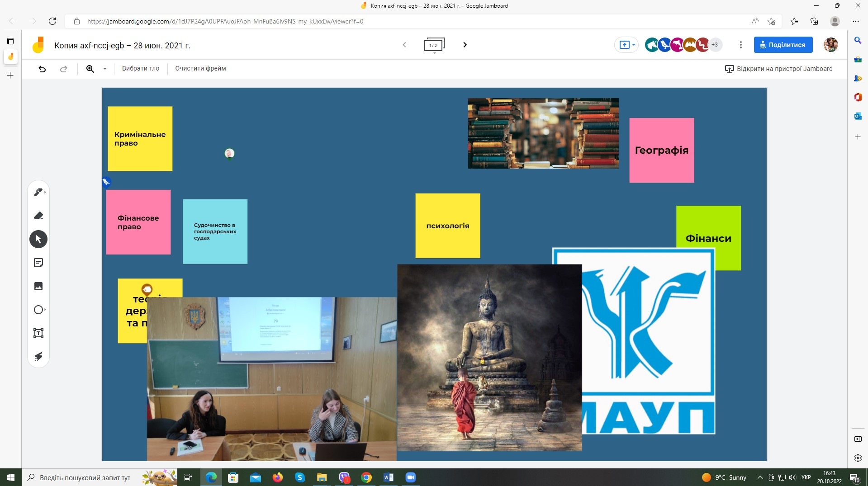Expand the zoom level dropdown arrow
Screen dimensions: 868x486
pyautogui.click(x=105, y=69)
